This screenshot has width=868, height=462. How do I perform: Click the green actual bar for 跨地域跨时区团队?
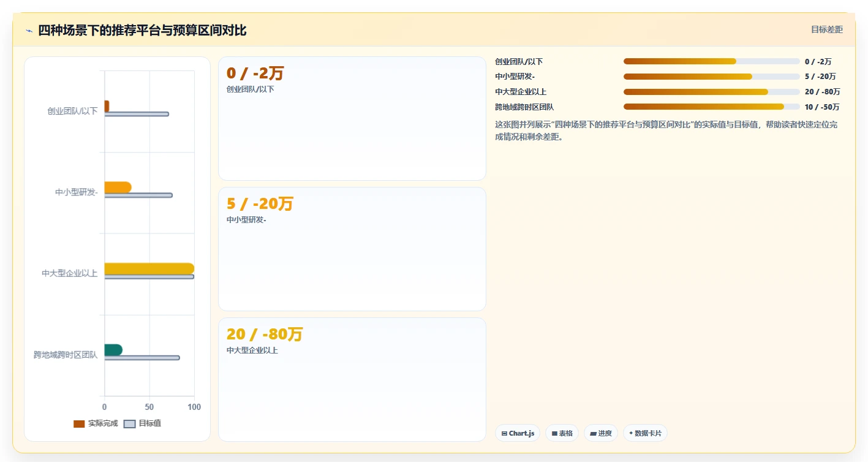click(x=113, y=350)
